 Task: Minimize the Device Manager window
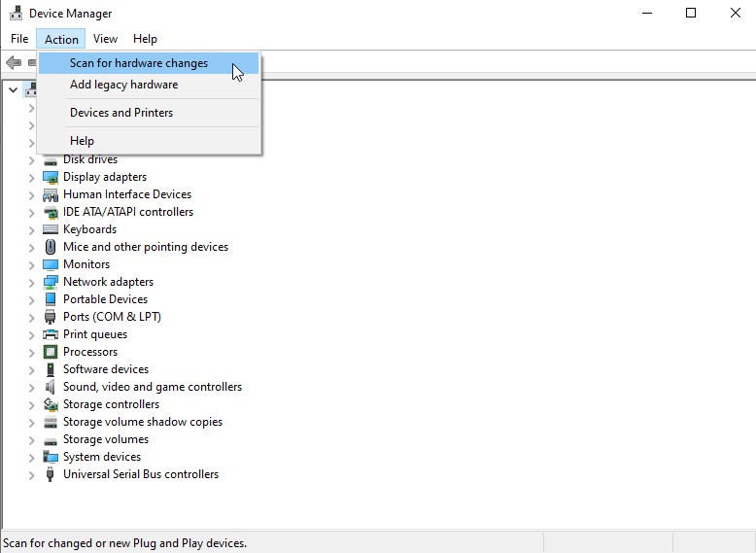647,13
